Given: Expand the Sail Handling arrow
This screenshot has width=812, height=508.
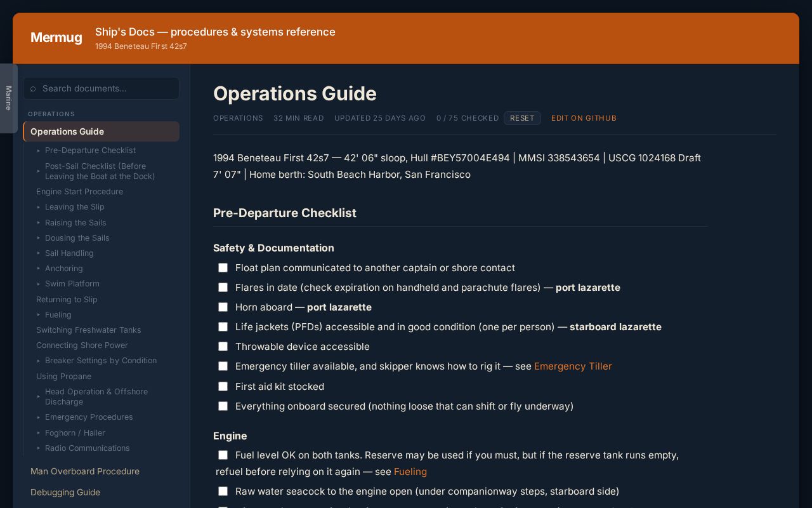Looking at the screenshot, I should click(x=39, y=253).
